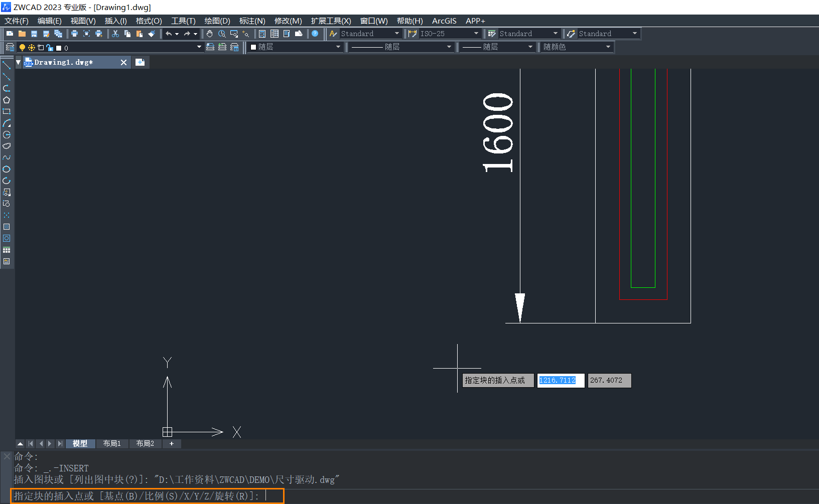Switch to the 布局1 tab
The image size is (819, 504).
click(112, 444)
